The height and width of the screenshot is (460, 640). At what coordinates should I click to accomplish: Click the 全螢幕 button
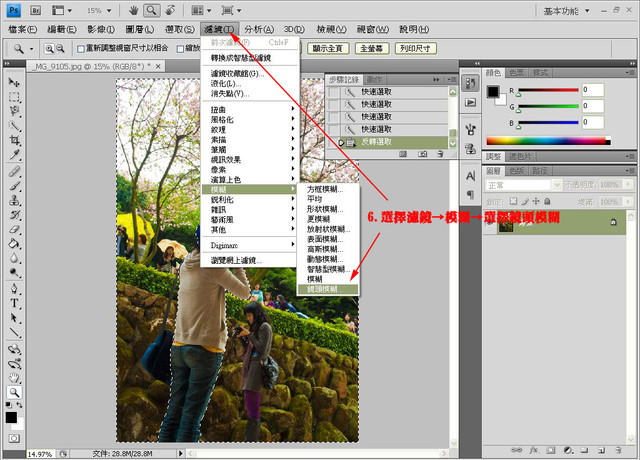click(372, 49)
